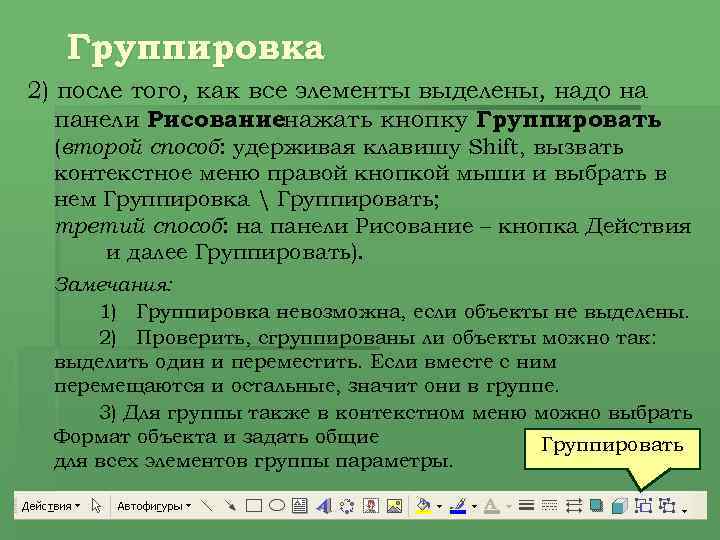Screen dimensions: 720x540
Task: Open the Автофигуры shapes menu
Action: coord(154,506)
